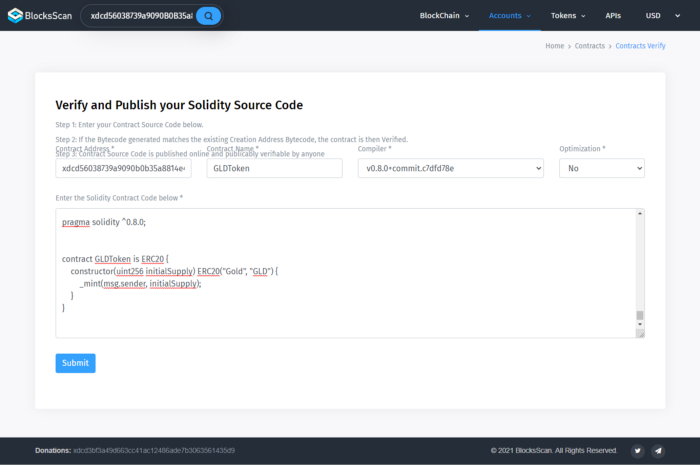Open the Accounts dropdown menu

point(510,16)
